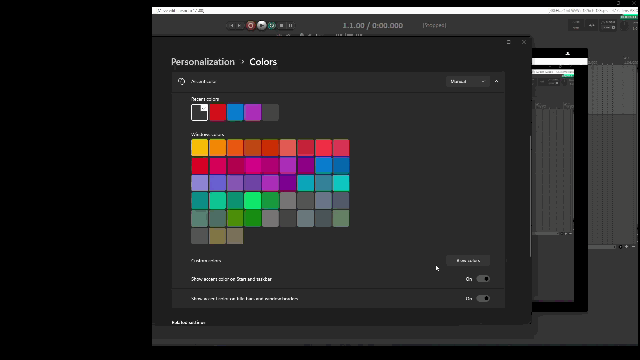Start playback with the transport play button
640x360 pixels.
pos(262,25)
